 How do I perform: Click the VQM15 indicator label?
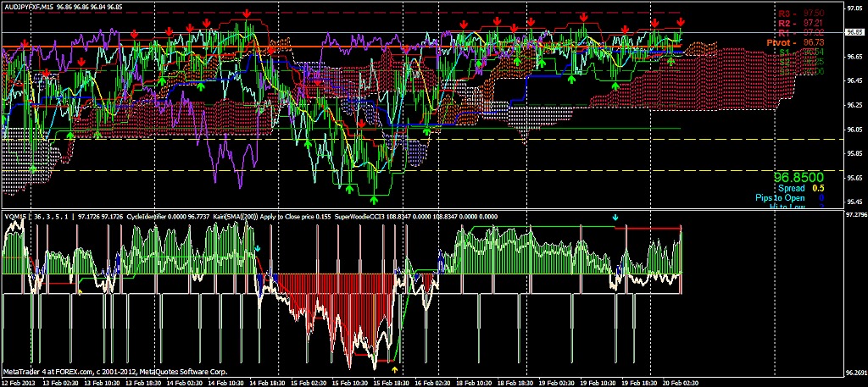click(14, 217)
